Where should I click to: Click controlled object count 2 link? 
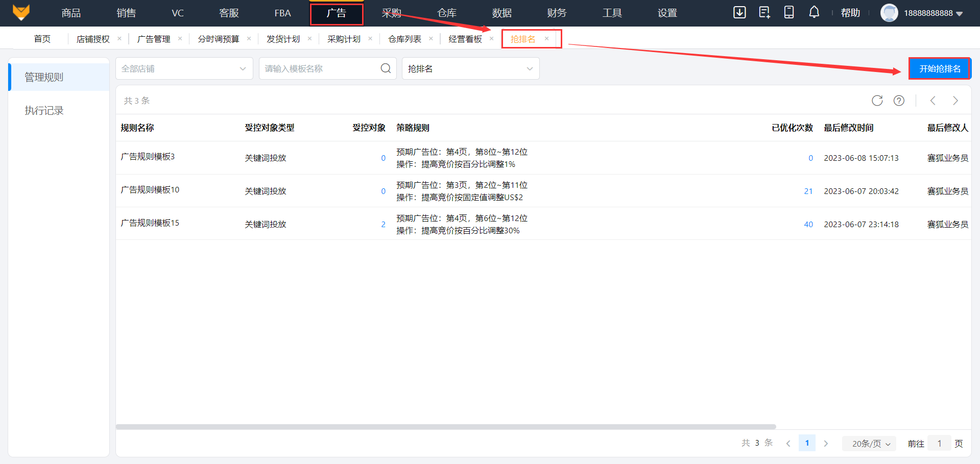pyautogui.click(x=383, y=224)
